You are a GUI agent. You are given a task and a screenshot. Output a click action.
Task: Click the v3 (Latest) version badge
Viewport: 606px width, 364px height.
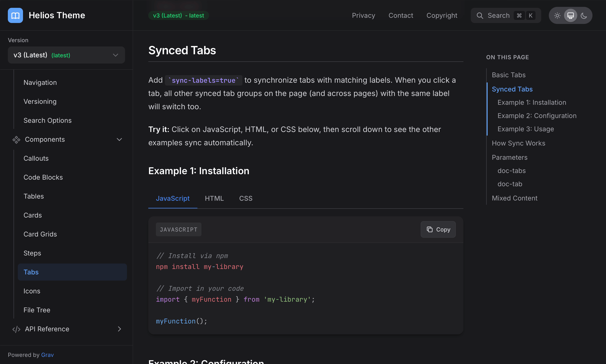(178, 15)
